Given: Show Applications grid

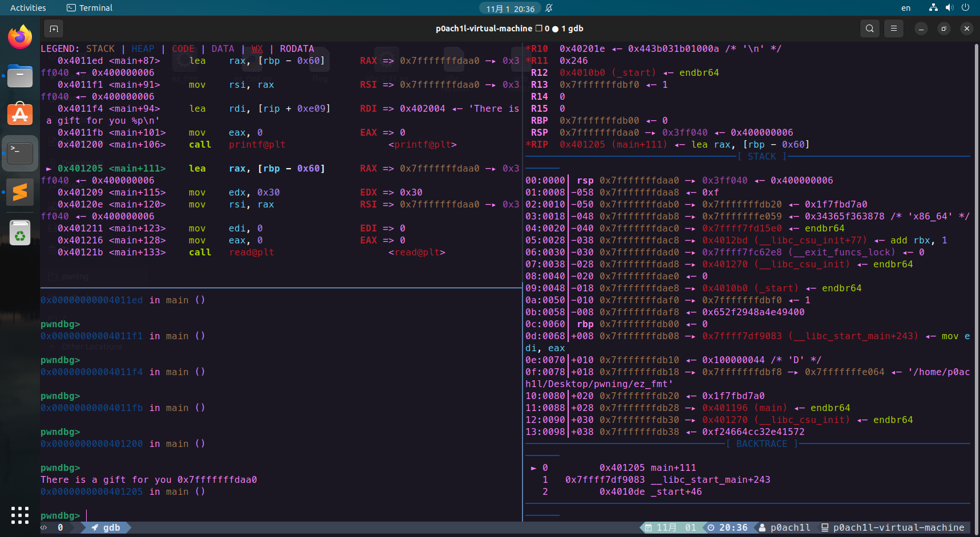Looking at the screenshot, I should (20, 515).
